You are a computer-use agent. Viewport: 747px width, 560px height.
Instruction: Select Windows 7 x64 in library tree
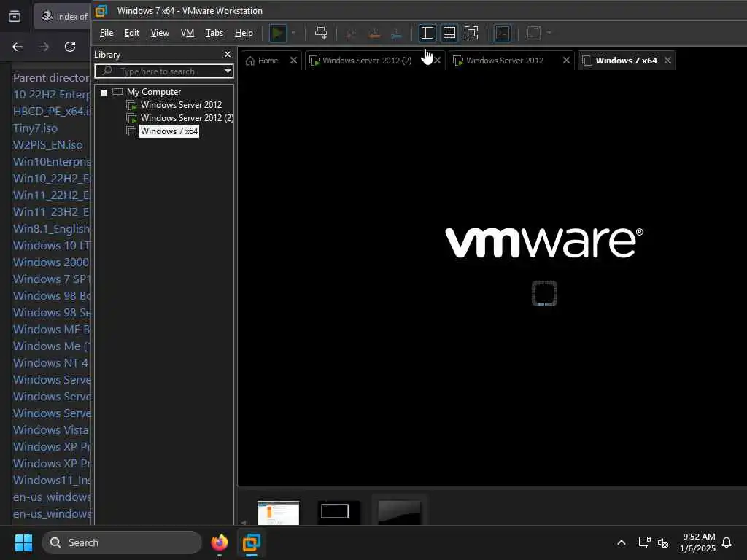pos(169,131)
